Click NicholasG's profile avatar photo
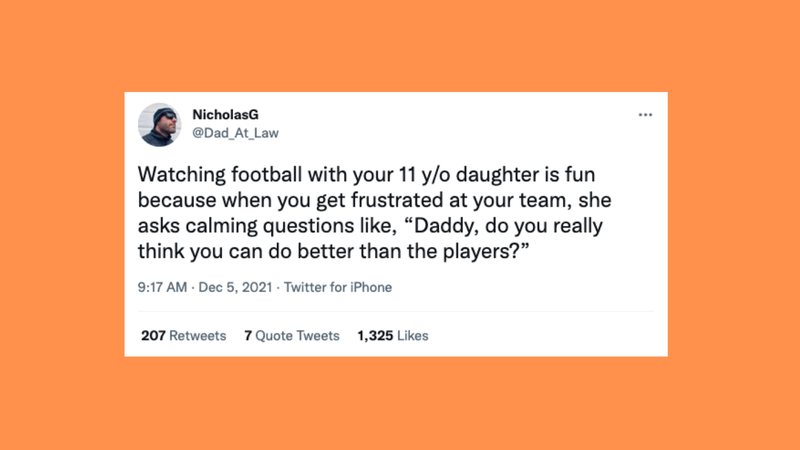 (160, 124)
